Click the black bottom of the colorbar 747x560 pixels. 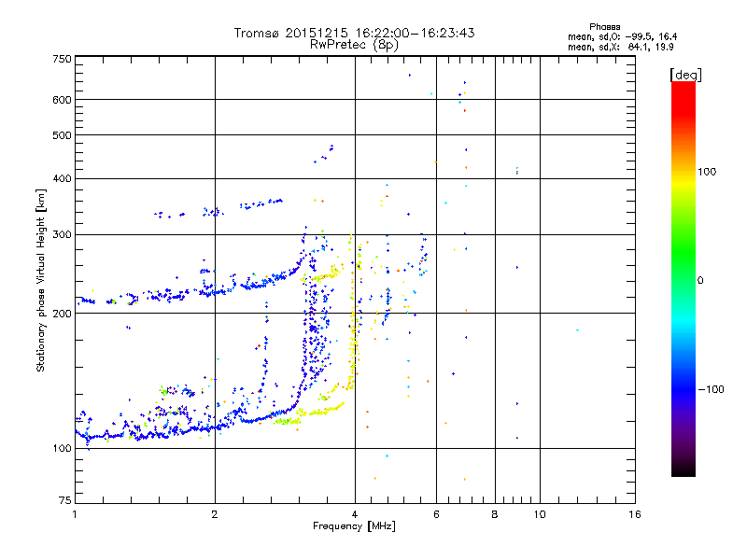click(684, 469)
